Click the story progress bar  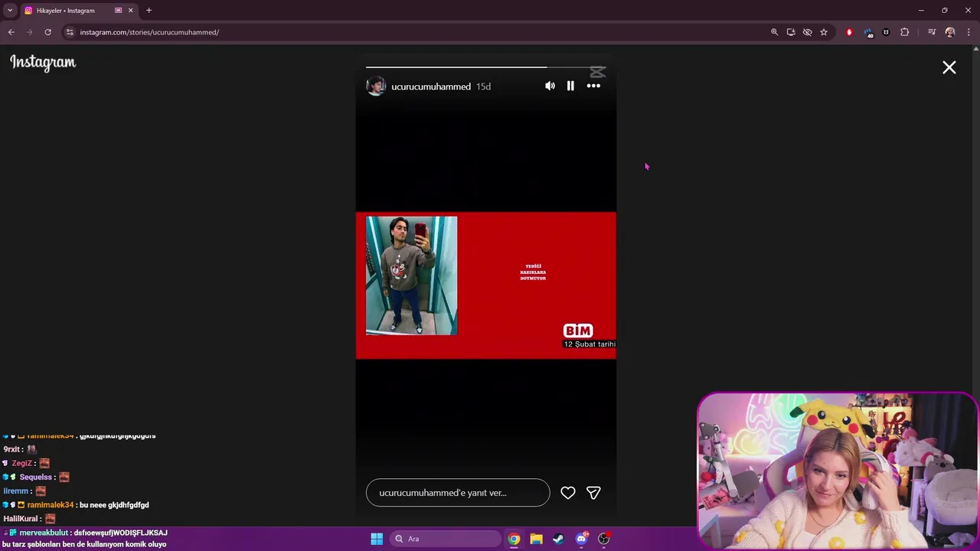click(x=485, y=67)
